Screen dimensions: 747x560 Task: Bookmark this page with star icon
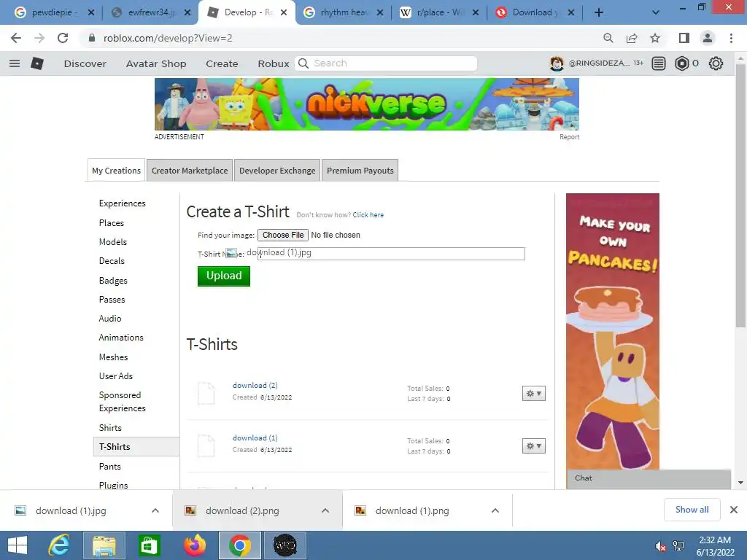[x=655, y=38]
